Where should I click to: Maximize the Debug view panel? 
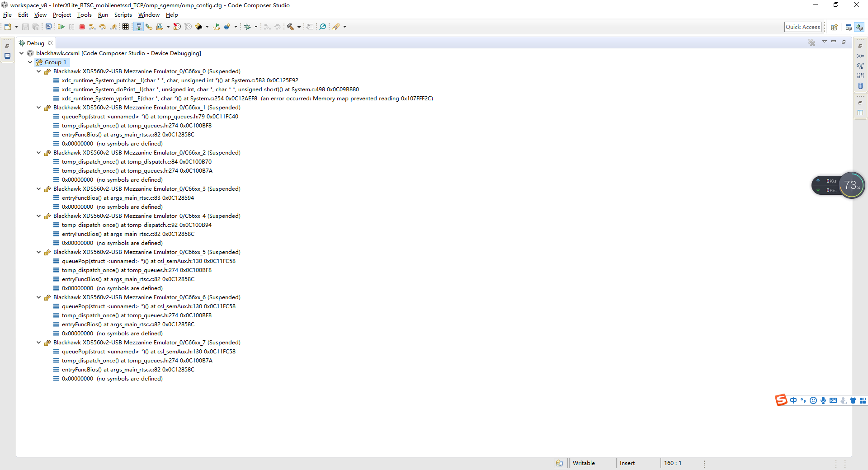tap(844, 42)
